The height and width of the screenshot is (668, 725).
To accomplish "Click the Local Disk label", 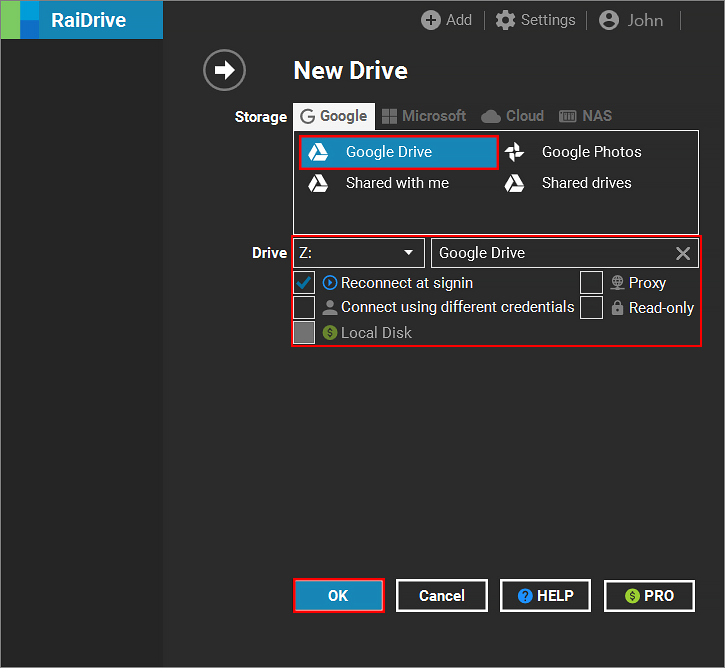I will (x=376, y=333).
